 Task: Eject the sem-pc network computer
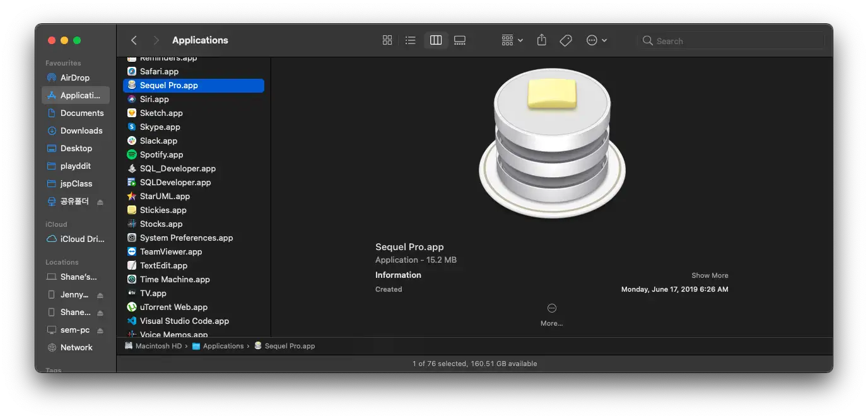(100, 330)
